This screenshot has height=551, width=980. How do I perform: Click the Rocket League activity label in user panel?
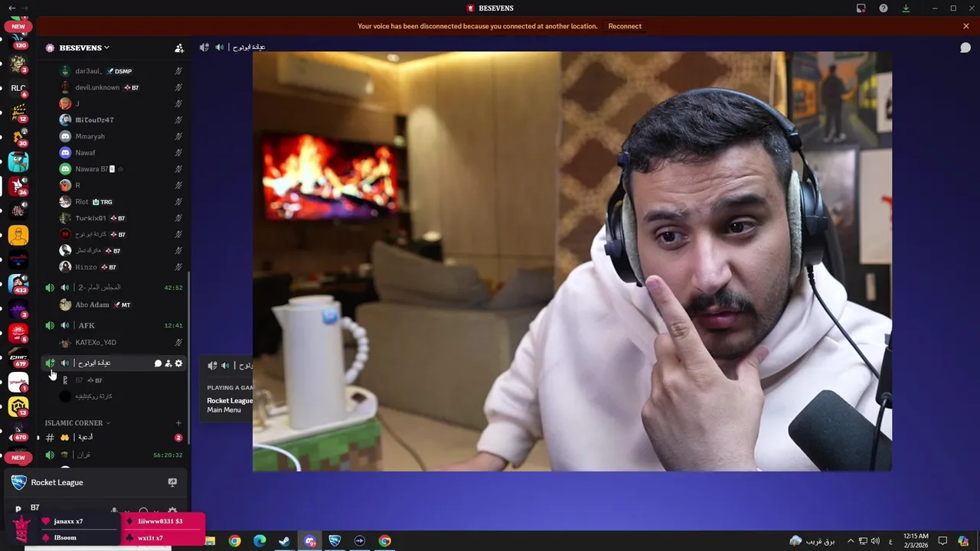coord(57,482)
